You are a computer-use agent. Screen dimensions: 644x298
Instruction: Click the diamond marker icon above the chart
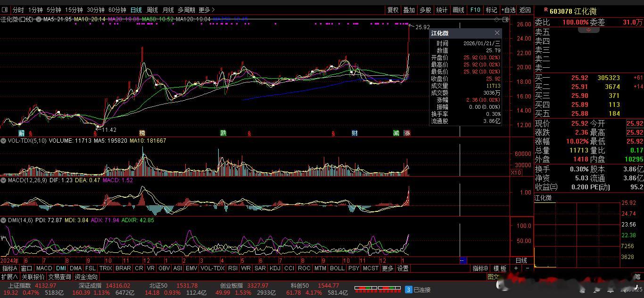497,19
